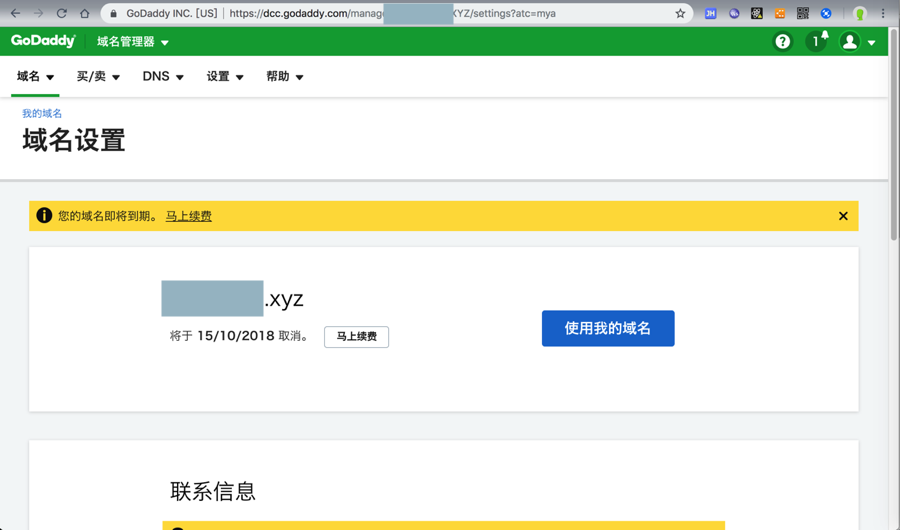Open the QR code extension icon
The height and width of the screenshot is (530, 900).
pyautogui.click(x=802, y=13)
